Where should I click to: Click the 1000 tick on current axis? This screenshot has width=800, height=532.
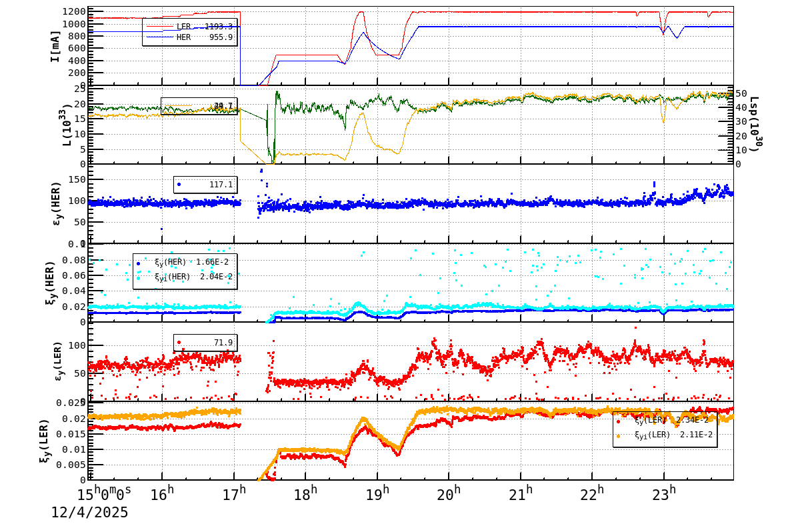pos(75,24)
